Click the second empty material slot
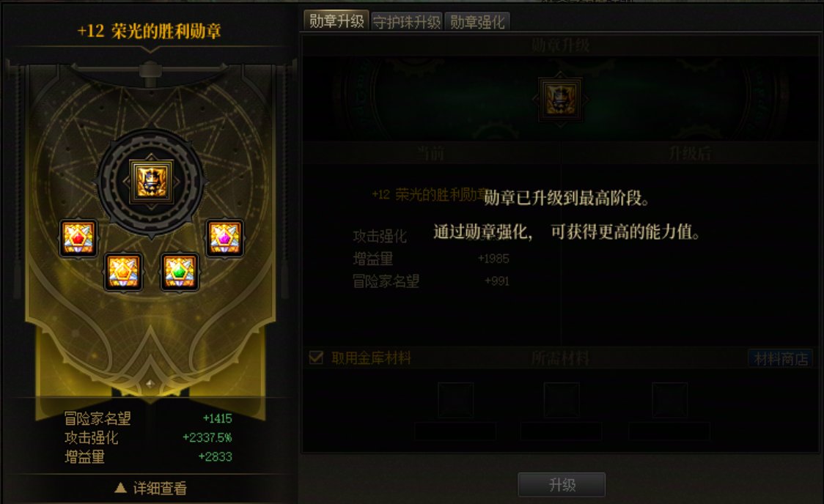This screenshot has width=824, height=504. pyautogui.click(x=562, y=400)
